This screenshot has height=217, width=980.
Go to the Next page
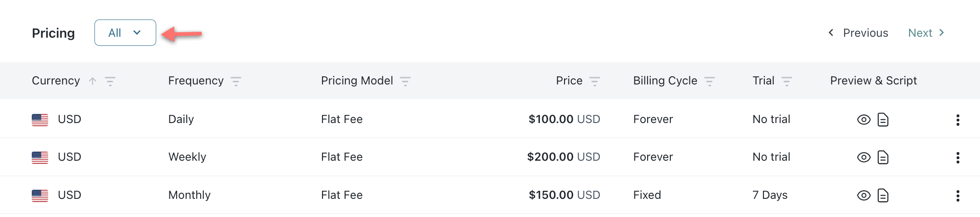[x=926, y=33]
